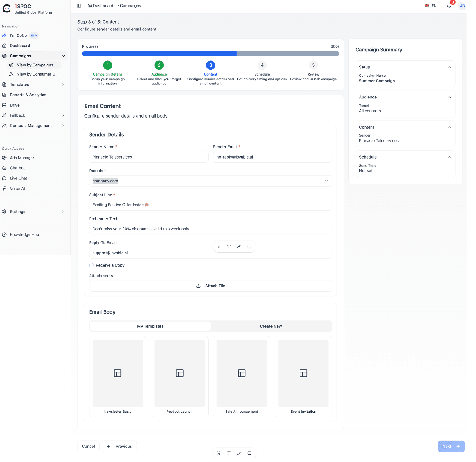Go to step 1 Campaign Details
This screenshot has width=476, height=462.
pyautogui.click(x=108, y=65)
